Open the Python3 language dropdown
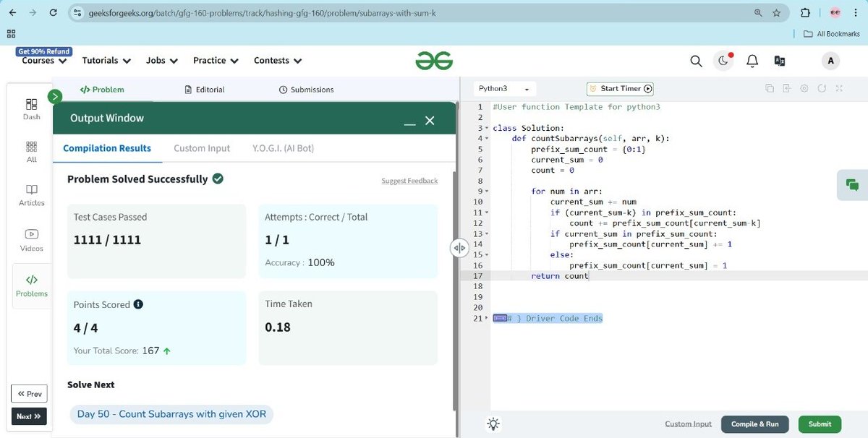This screenshot has height=438, width=868. coord(504,89)
